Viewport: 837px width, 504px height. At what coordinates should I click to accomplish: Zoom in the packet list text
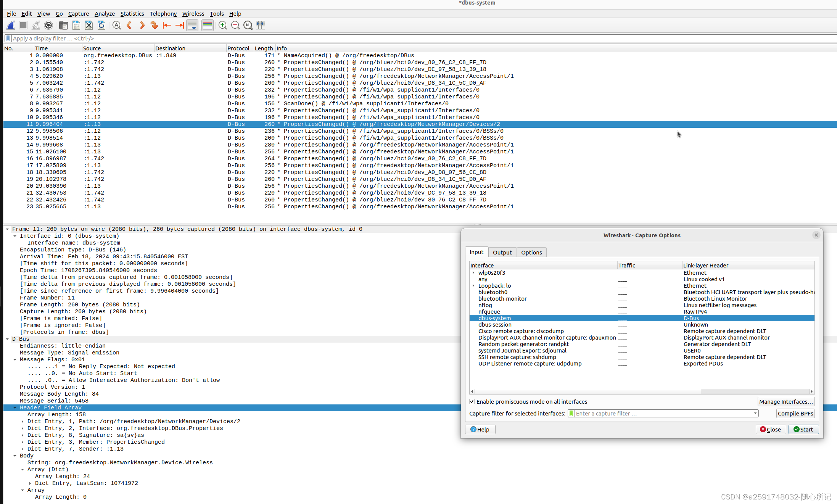point(223,25)
